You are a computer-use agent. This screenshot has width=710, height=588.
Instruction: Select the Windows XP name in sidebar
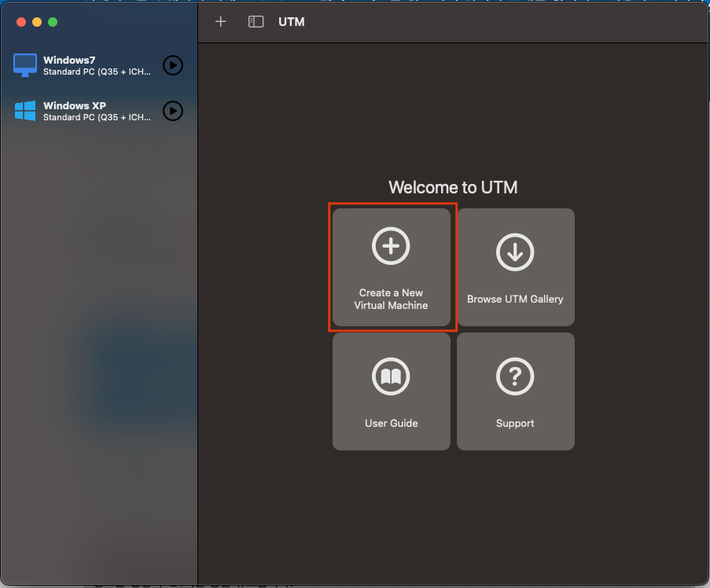75,105
